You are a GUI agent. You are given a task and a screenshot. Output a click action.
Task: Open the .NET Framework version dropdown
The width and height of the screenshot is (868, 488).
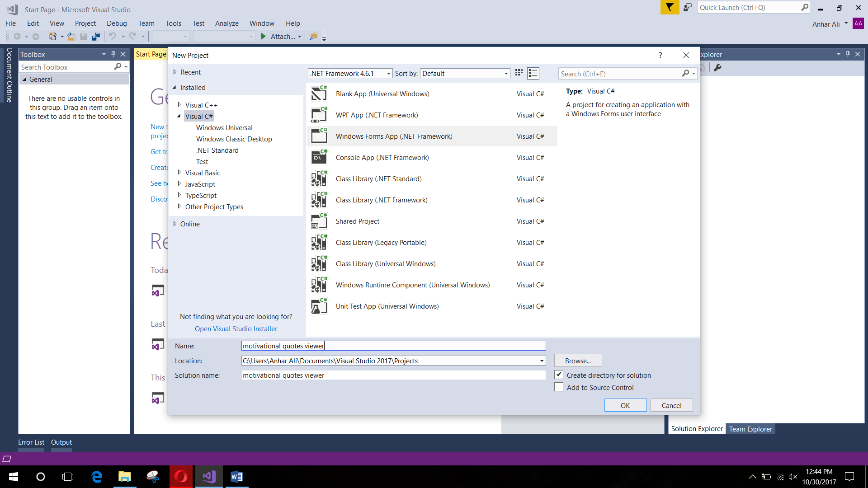tap(388, 73)
